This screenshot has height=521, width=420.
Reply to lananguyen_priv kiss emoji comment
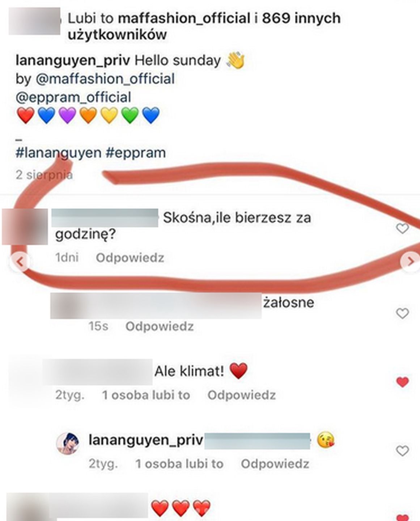point(275,464)
